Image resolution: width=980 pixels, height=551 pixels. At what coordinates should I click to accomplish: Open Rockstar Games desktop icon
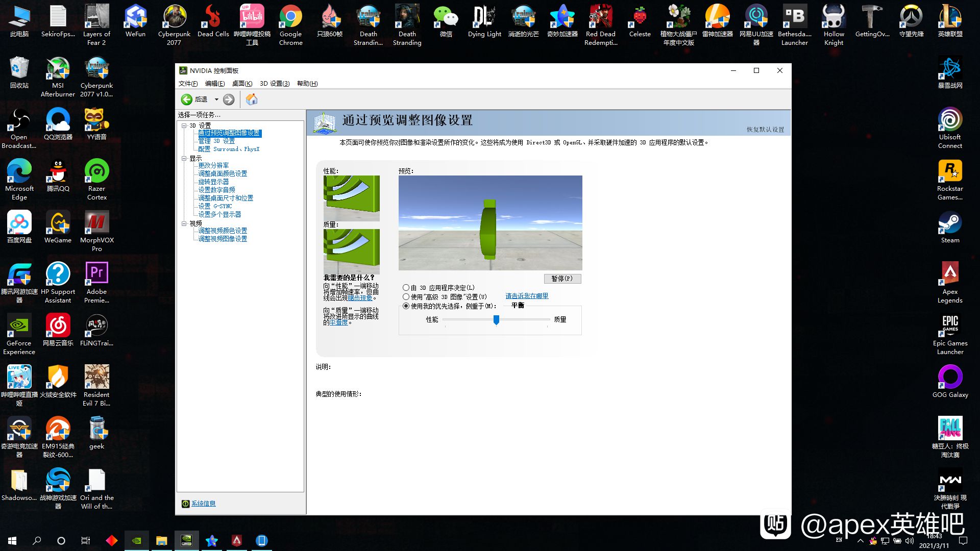950,180
